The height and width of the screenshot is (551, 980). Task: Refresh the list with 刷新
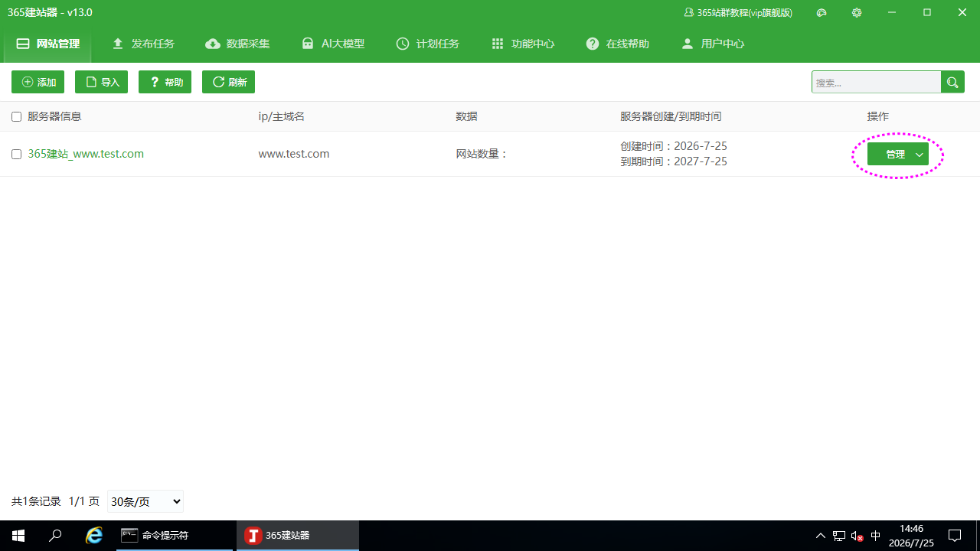[228, 82]
